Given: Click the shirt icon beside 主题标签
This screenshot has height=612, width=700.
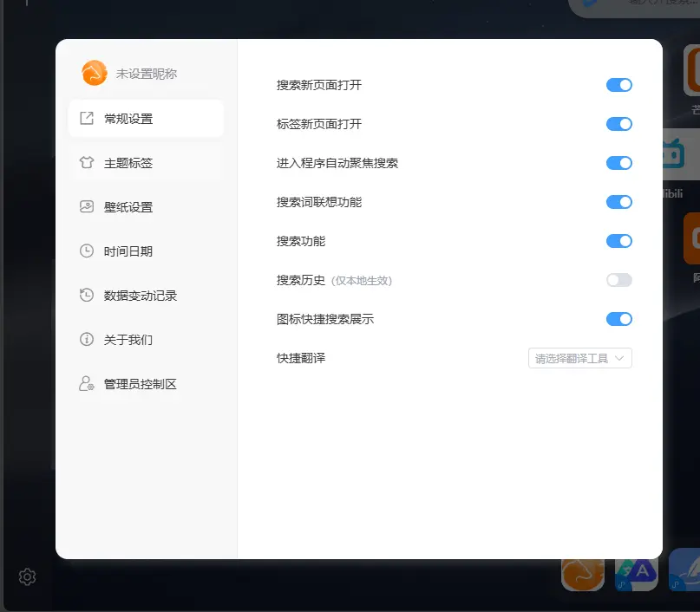Looking at the screenshot, I should point(87,162).
